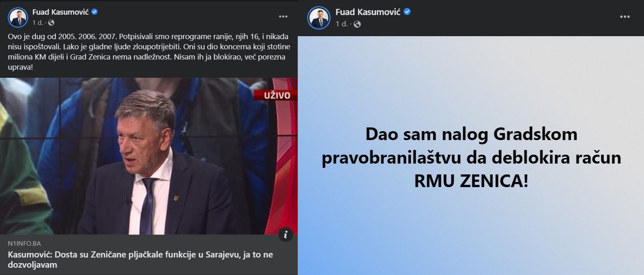The height and width of the screenshot is (275, 644).
Task: Click the public globe icon on right post
Action: 357,24
